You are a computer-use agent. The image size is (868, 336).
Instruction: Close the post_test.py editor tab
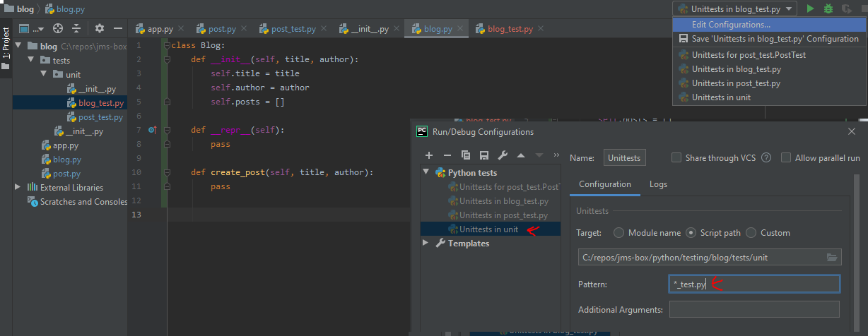click(323, 29)
